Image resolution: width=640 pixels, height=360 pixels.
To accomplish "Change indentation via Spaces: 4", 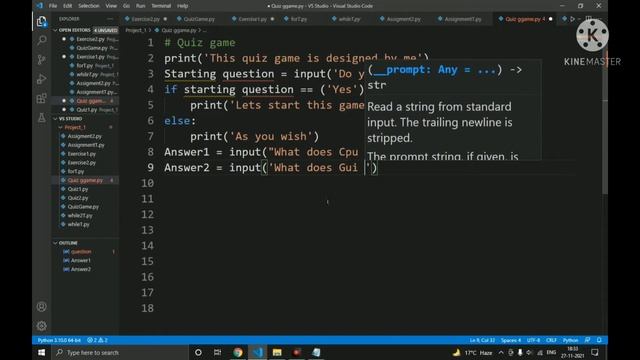I will 511,340.
